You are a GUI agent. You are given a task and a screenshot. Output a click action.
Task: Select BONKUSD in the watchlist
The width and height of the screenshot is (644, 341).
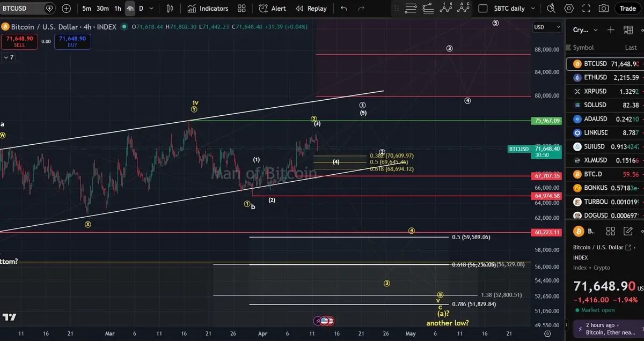(x=605, y=188)
